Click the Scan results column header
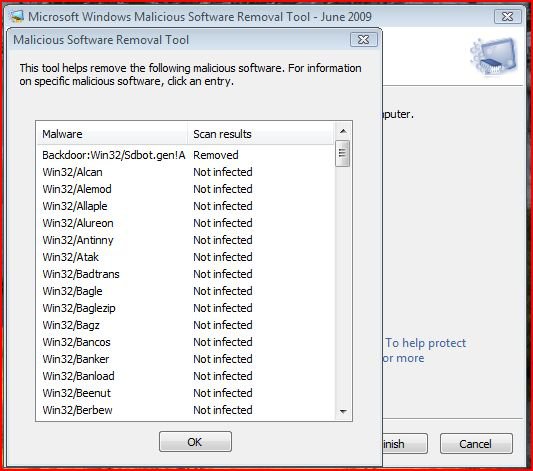 coord(260,134)
